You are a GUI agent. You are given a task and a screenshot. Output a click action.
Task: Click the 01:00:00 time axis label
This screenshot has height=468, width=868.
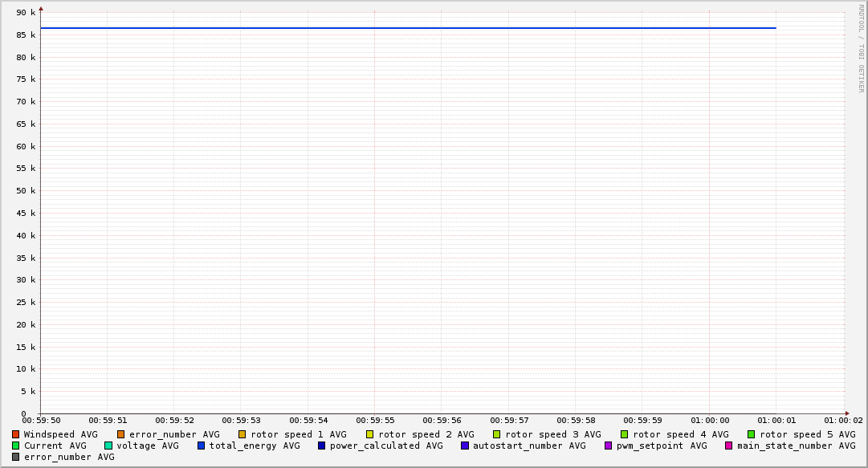710,420
